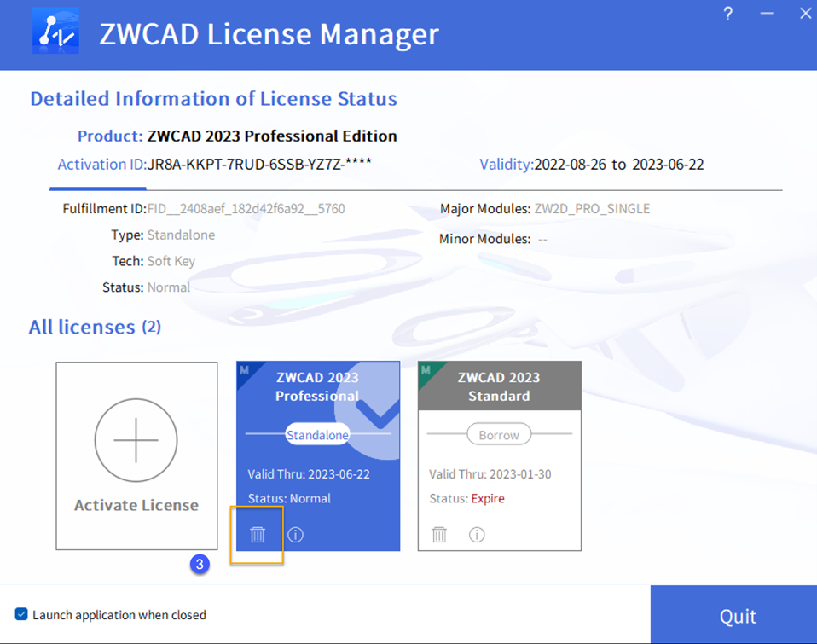Screen dimensions: 817x644
Task: Click the Activate License label
Action: click(136, 505)
